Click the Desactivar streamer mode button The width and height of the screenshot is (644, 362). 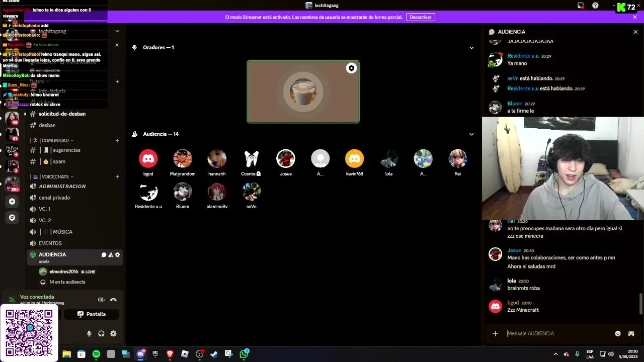[420, 17]
